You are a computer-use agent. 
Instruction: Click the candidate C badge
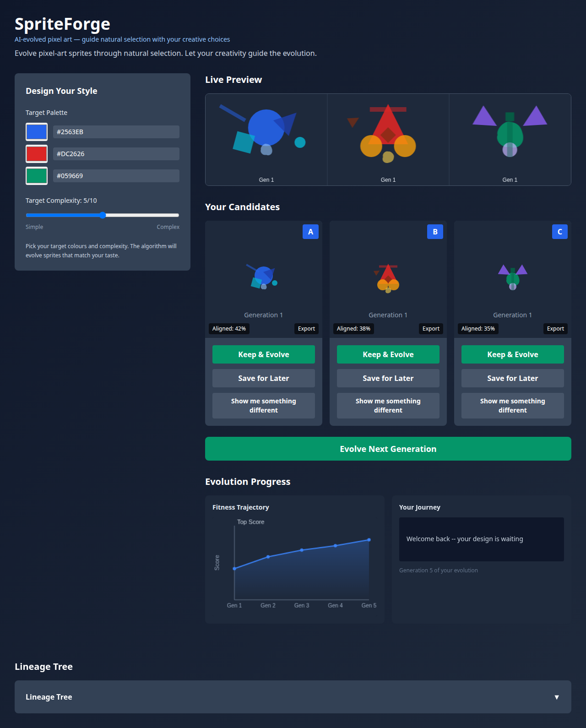click(x=559, y=232)
